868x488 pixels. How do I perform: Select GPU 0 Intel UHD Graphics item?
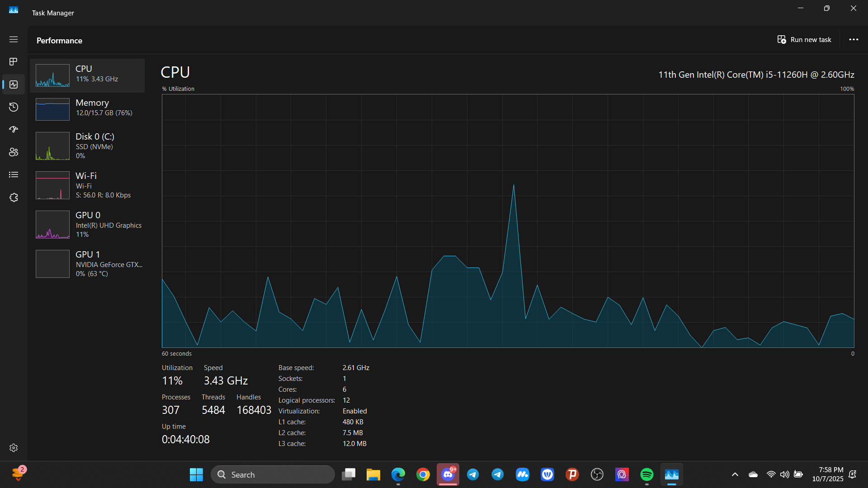[87, 225]
